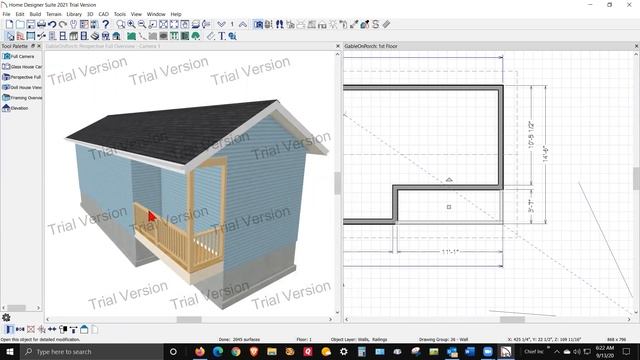This screenshot has height=360, width=640.
Task: Select the porch wall in floor plan
Action: tap(448, 187)
